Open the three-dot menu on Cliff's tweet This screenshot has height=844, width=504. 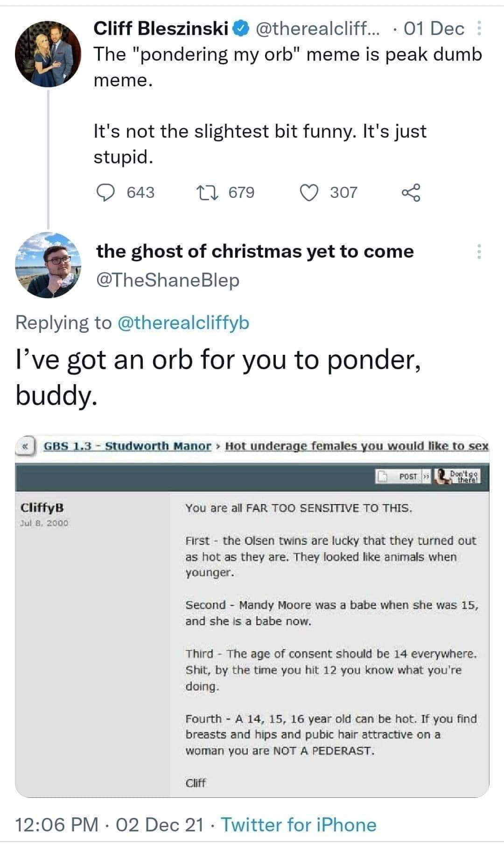click(479, 29)
